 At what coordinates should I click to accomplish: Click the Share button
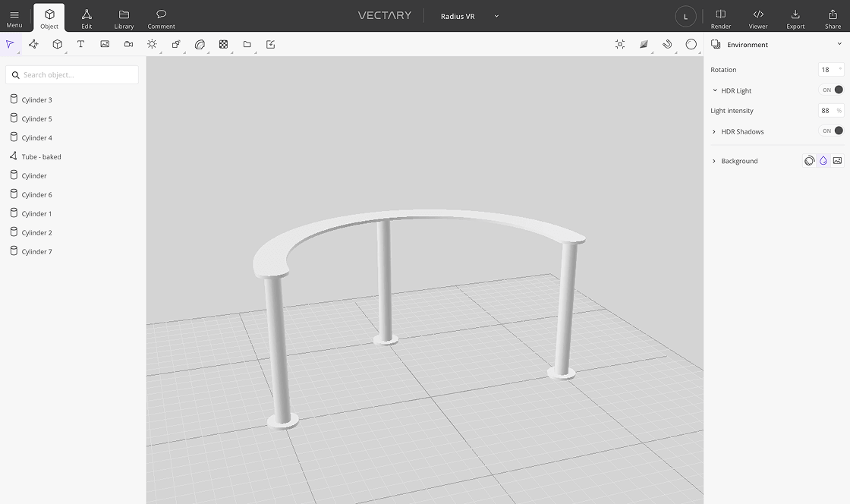click(833, 18)
